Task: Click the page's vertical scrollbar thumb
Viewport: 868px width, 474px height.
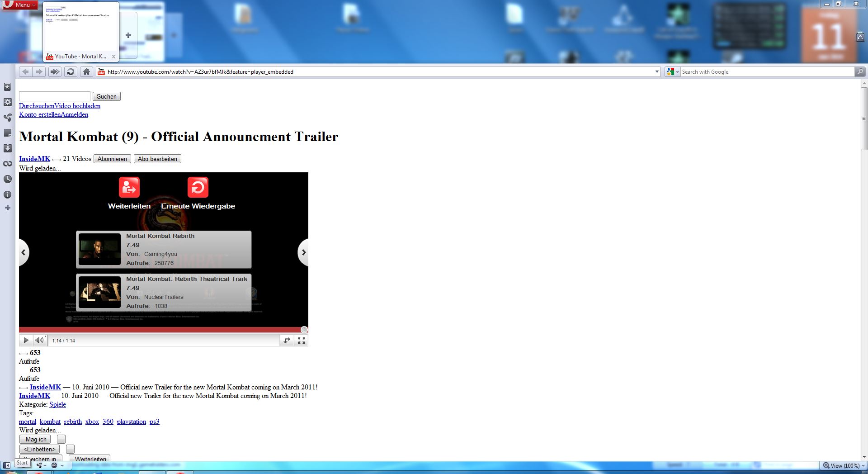Action: click(864, 118)
